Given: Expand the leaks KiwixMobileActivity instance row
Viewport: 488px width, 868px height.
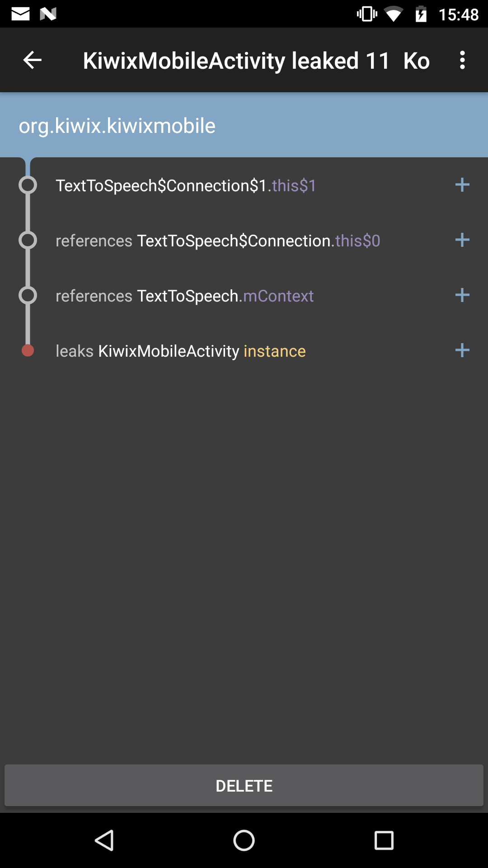Looking at the screenshot, I should (x=462, y=350).
